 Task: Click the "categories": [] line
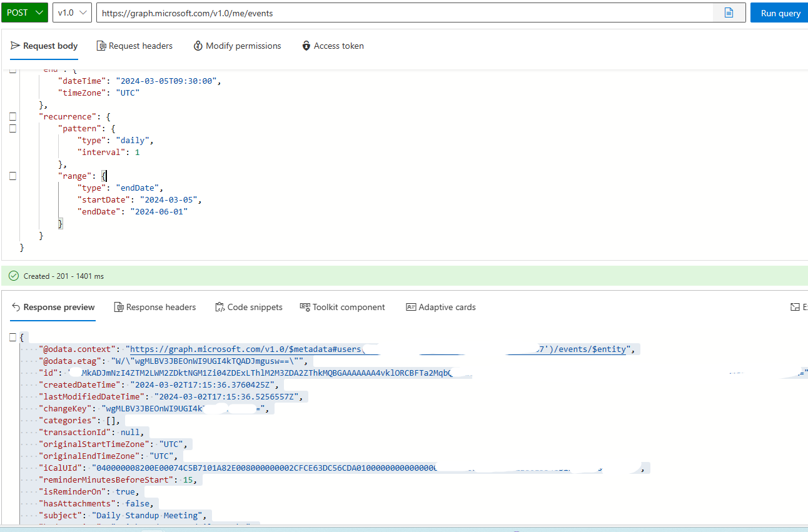pyautogui.click(x=80, y=421)
